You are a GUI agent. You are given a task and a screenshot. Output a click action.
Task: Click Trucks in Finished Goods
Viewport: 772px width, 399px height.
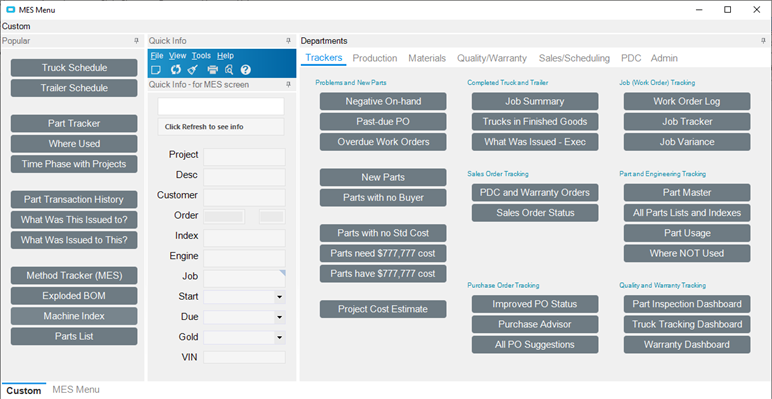pos(535,122)
